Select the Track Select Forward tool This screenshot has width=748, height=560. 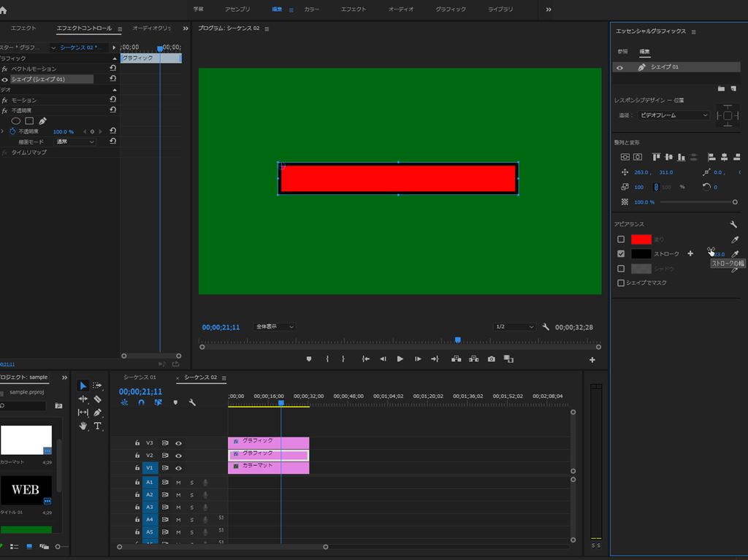[97, 386]
